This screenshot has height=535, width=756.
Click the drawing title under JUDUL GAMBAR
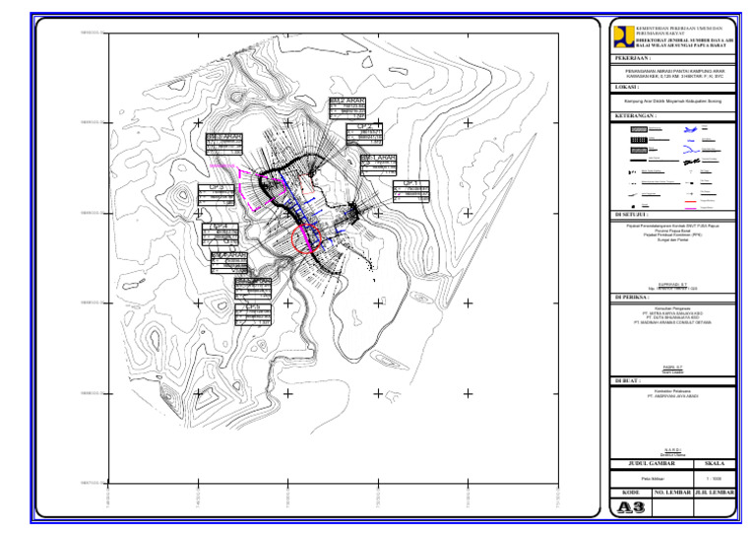(x=653, y=479)
